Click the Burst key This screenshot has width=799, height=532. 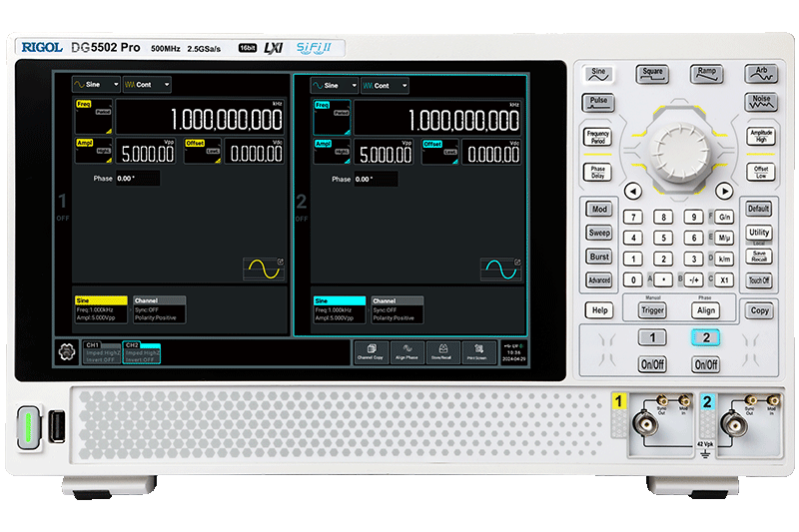click(x=599, y=257)
